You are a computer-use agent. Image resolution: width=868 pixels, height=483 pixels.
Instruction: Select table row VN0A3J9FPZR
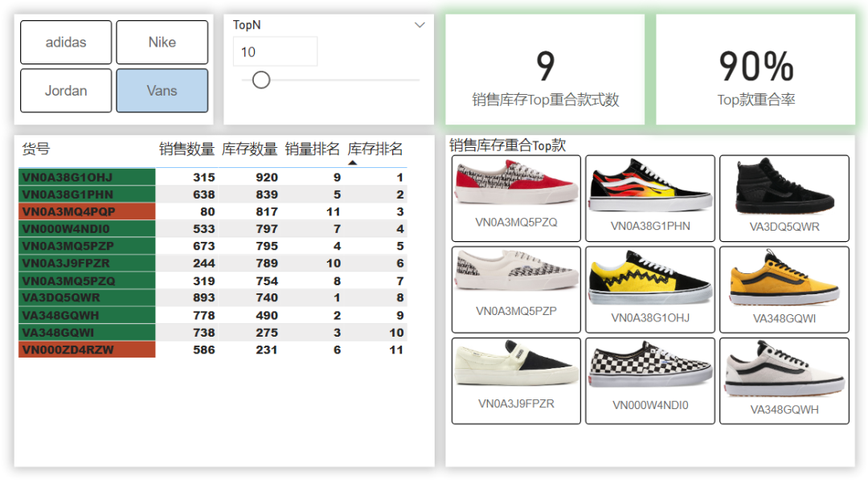(212, 263)
